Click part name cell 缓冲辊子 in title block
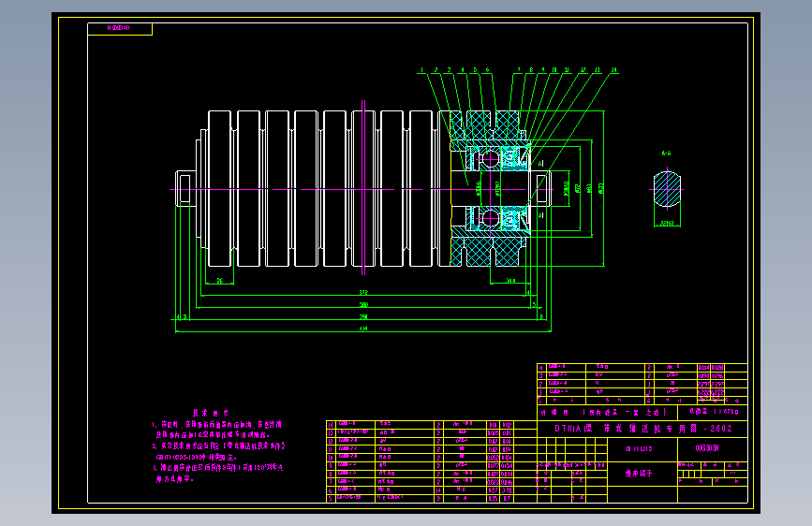This screenshot has height=526, width=812. [x=639, y=474]
